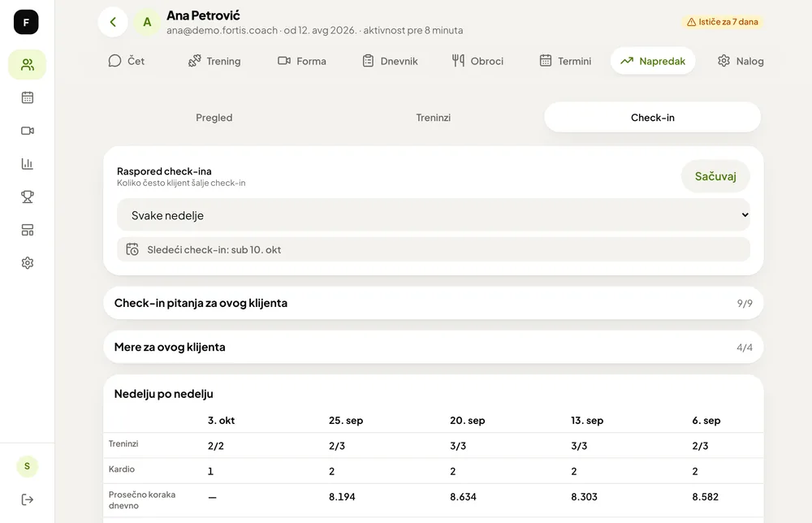Click the 8.194 steps value
812x523 pixels.
[x=342, y=497]
